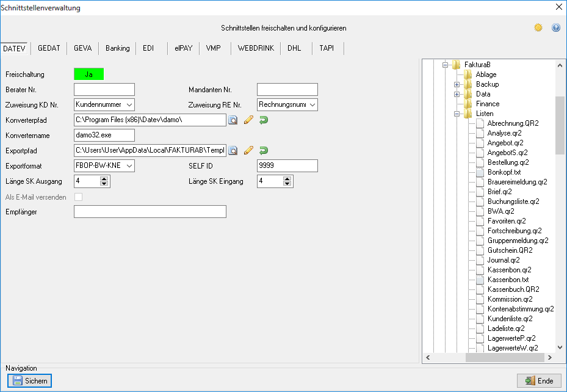Image resolution: width=567 pixels, height=392 pixels.
Task: Click the tree vertical scrollbar thumb
Action: point(560,125)
